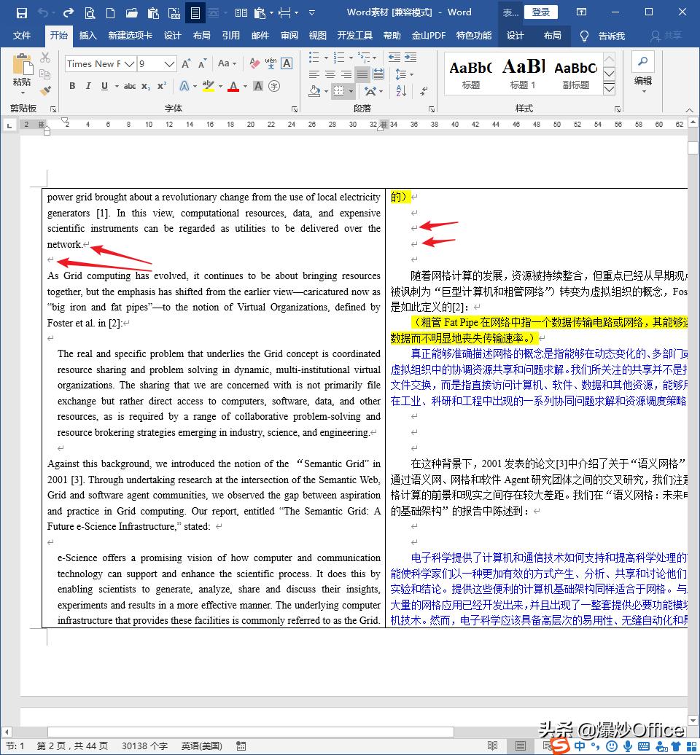Select the strikethrough icon
The height and width of the screenshot is (755, 700).
131,85
